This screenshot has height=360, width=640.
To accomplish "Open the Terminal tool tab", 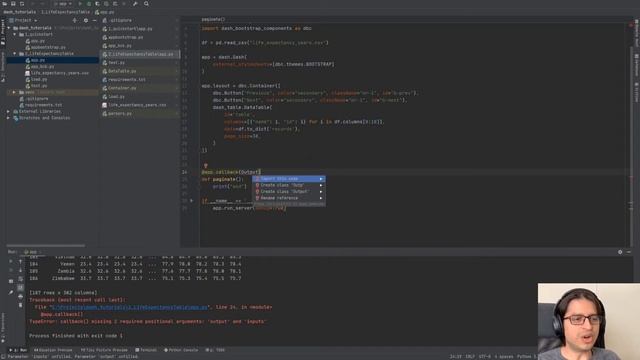I will click(146, 350).
